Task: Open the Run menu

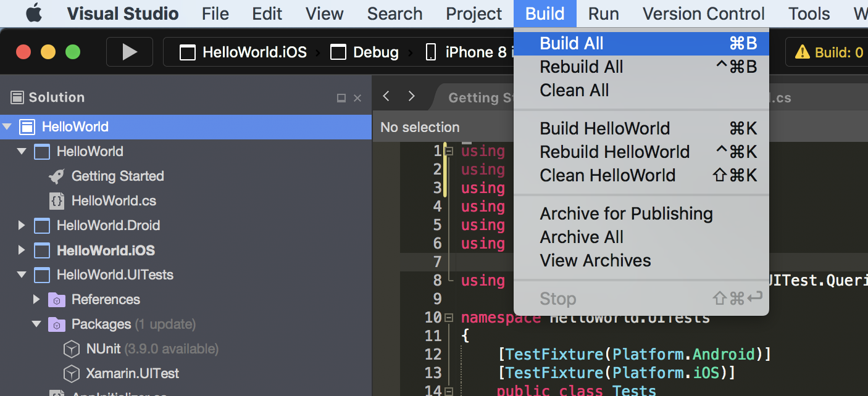Action: coord(603,13)
